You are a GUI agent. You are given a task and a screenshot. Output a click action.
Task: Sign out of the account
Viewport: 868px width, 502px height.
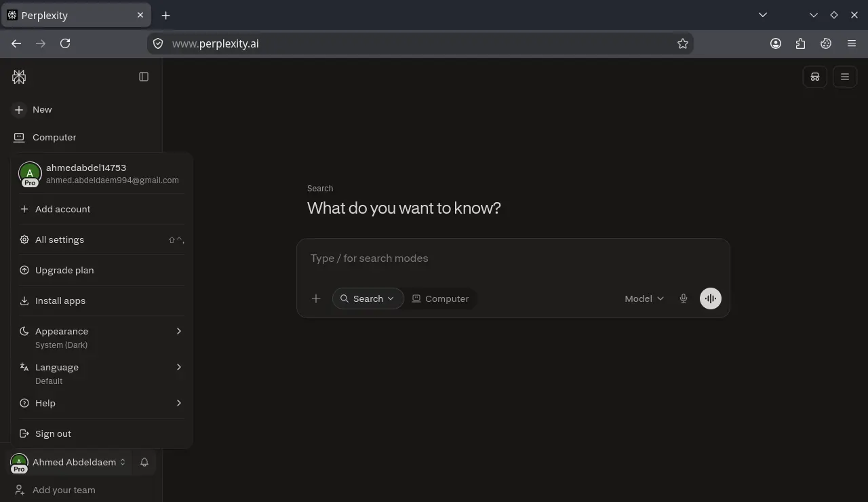(x=102, y=433)
